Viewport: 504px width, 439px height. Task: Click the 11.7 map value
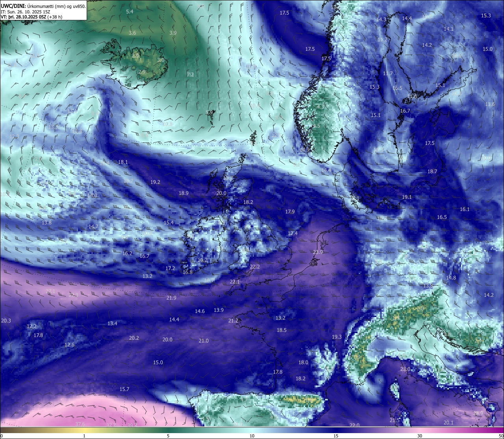click(x=387, y=74)
